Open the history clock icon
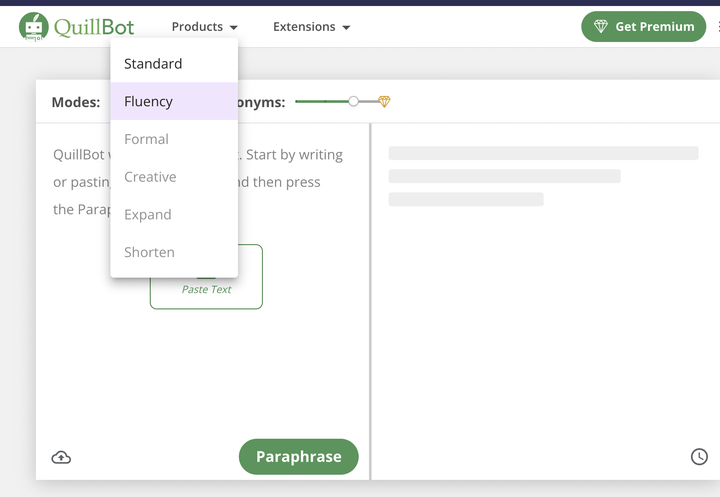The image size is (720, 497). point(699,457)
